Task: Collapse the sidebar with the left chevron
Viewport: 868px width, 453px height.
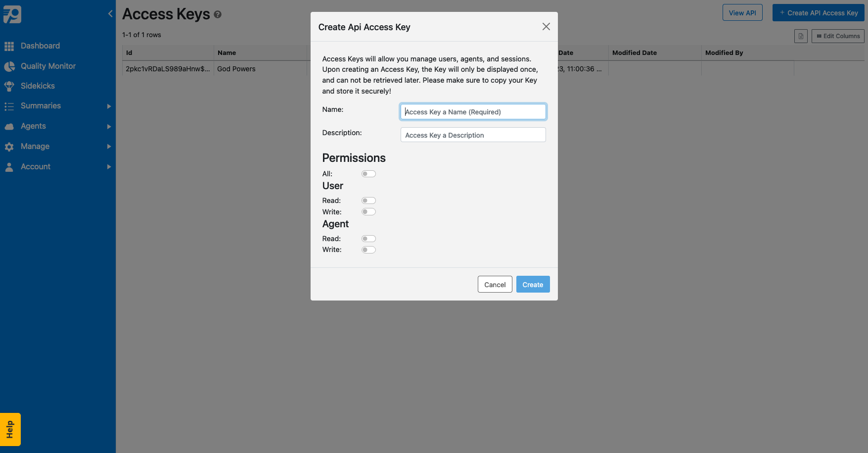Action: tap(110, 13)
